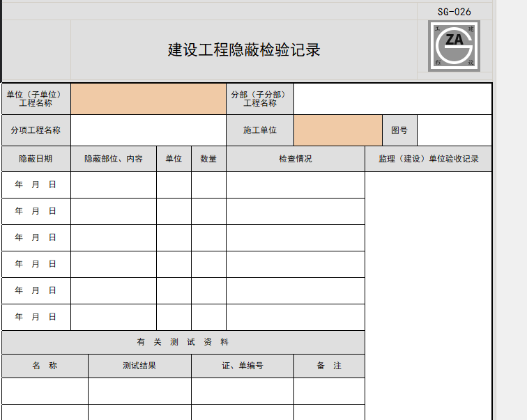Click the 建设工程隐蔽检验记录 title
The width and height of the screenshot is (527, 420).
coord(244,50)
